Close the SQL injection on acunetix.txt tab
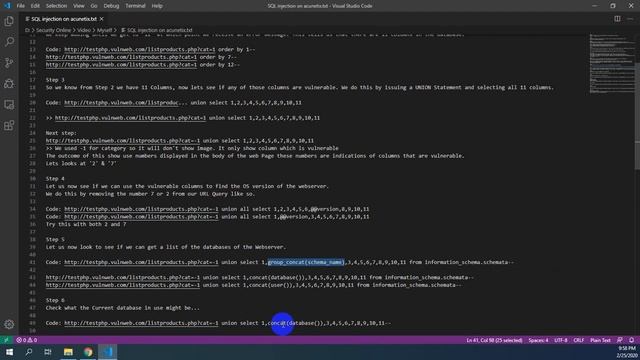 point(102,19)
